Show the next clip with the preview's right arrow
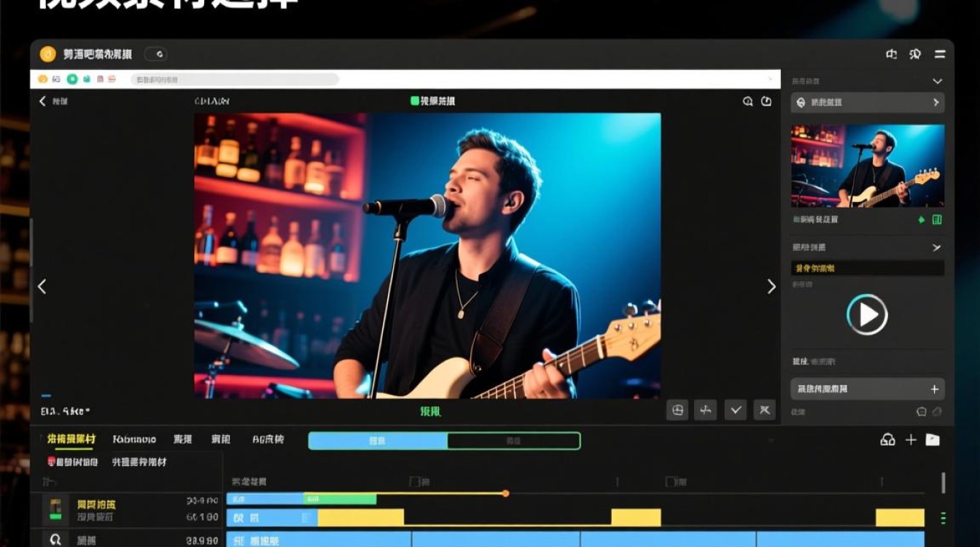980x547 pixels. pyautogui.click(x=771, y=287)
